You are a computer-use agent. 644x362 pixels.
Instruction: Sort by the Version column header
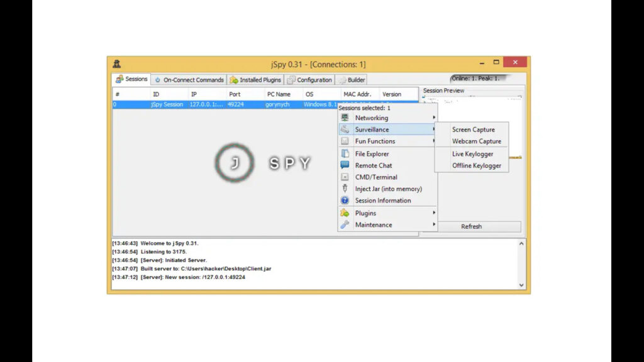coord(397,94)
